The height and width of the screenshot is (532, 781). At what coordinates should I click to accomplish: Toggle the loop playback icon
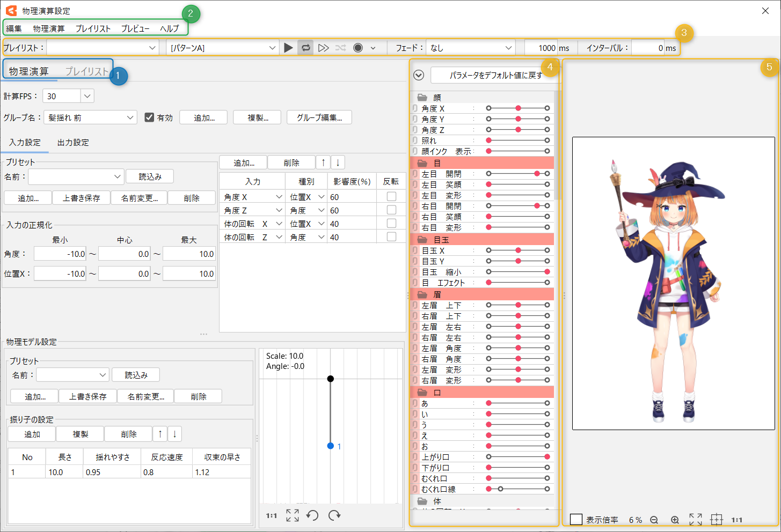coord(305,48)
